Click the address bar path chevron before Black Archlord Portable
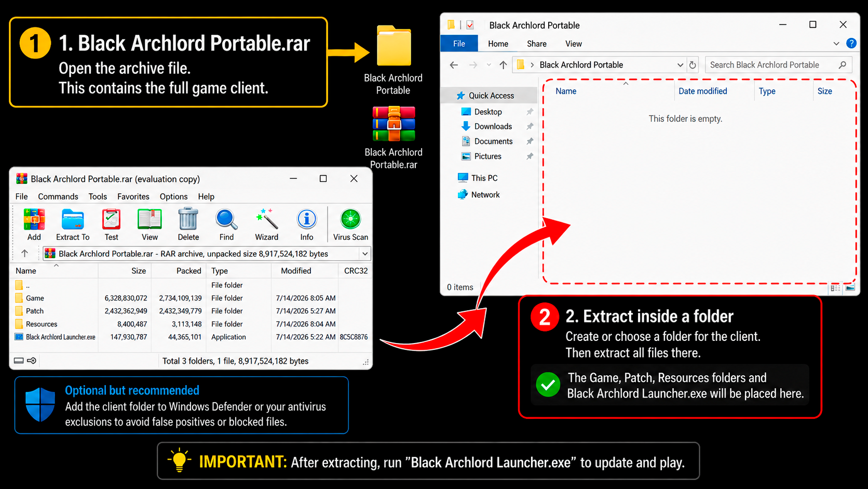 pyautogui.click(x=532, y=65)
